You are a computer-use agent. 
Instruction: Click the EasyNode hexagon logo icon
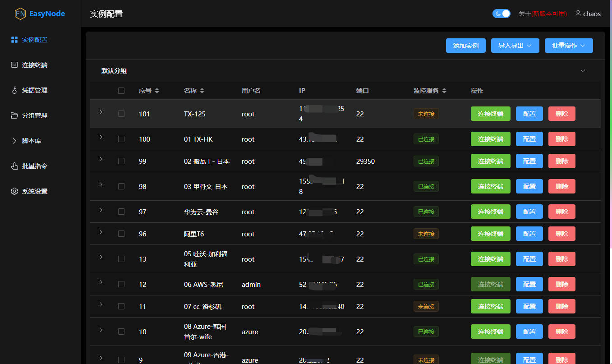coord(20,14)
